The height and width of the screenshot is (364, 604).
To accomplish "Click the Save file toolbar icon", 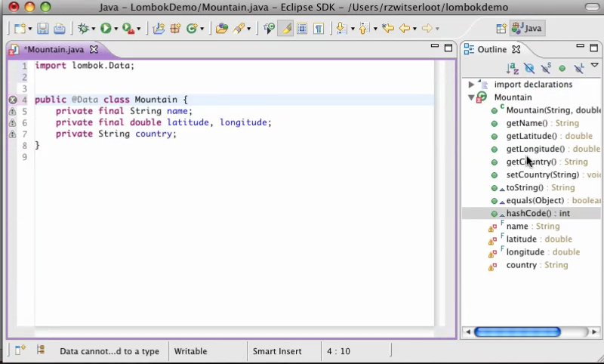I will (43, 29).
